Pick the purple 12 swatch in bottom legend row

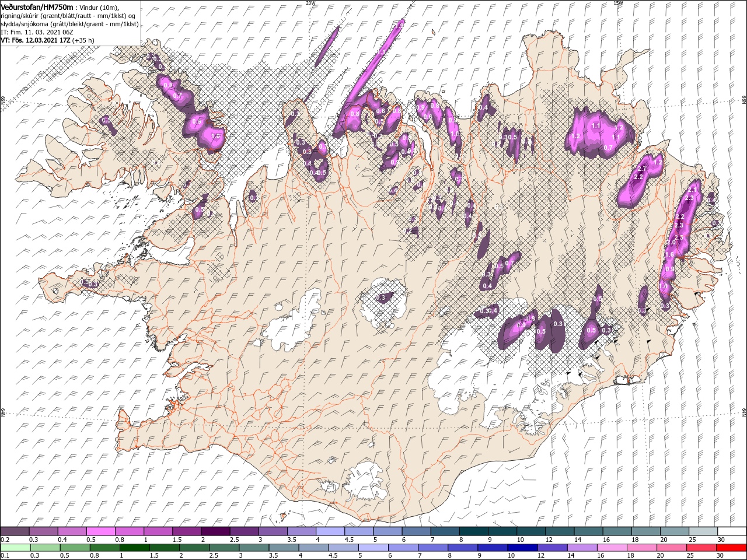(551, 548)
